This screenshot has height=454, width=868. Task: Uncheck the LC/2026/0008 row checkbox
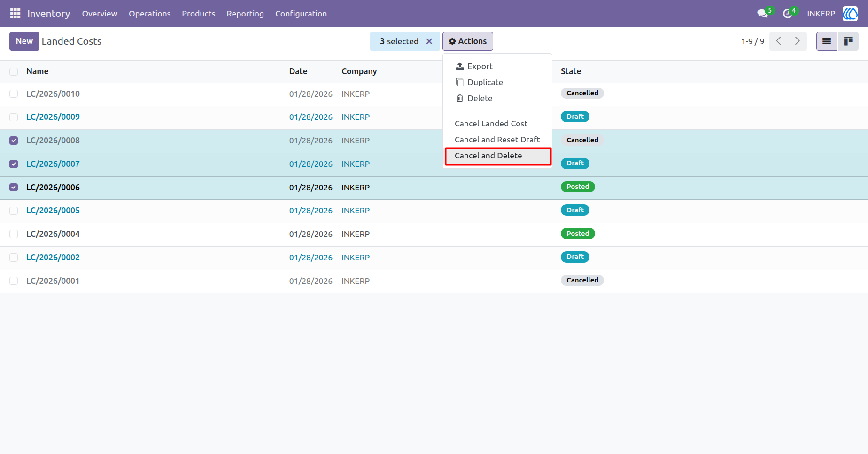pyautogui.click(x=14, y=141)
